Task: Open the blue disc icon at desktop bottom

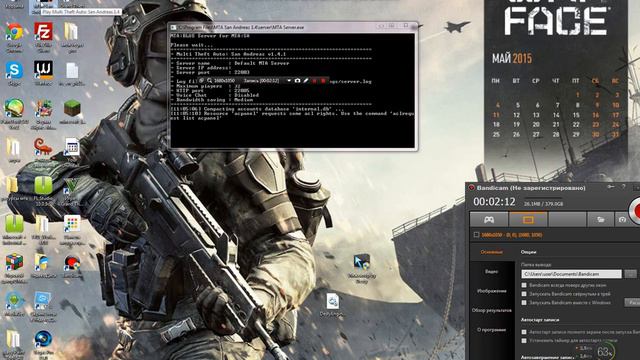Action: pos(43,340)
